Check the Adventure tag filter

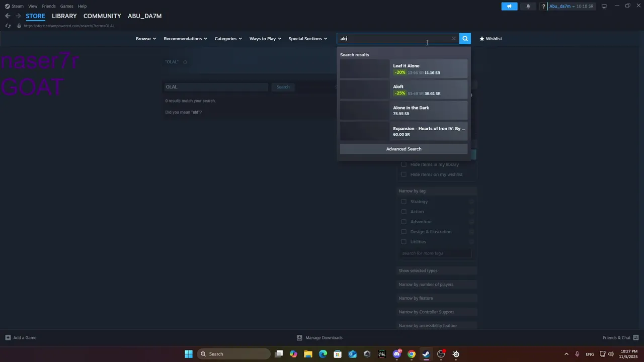(x=404, y=222)
